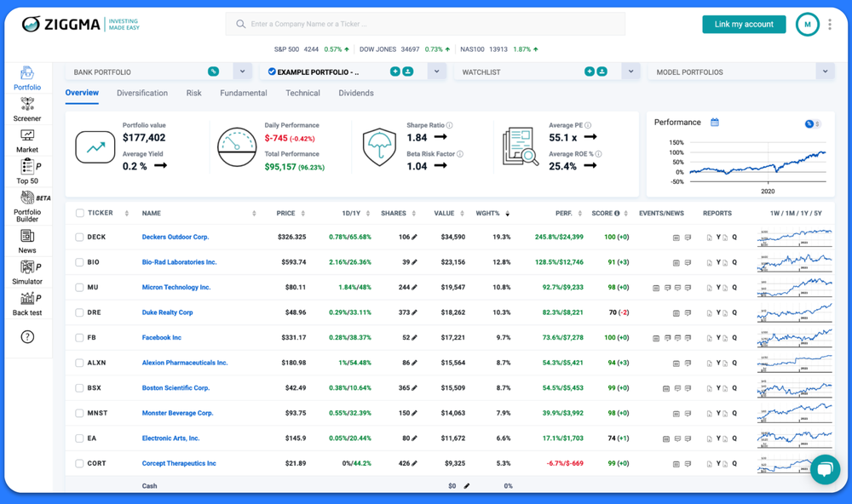The height and width of the screenshot is (504, 852).
Task: Check the DECK row checkbox
Action: pos(79,238)
